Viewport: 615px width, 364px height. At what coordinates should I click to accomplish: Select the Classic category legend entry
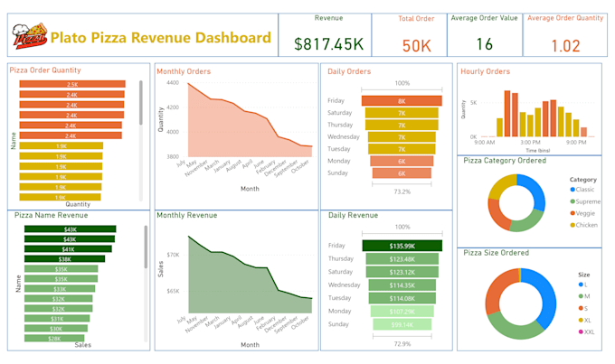pos(582,190)
